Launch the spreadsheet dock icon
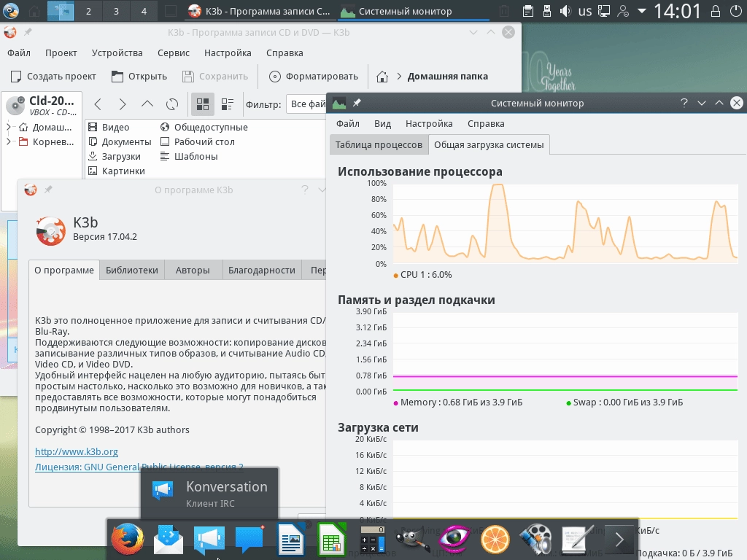This screenshot has width=747, height=560. click(332, 540)
